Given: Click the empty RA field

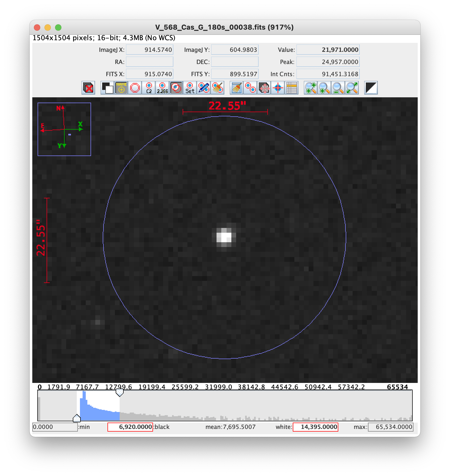Looking at the screenshot, I should (x=150, y=62).
